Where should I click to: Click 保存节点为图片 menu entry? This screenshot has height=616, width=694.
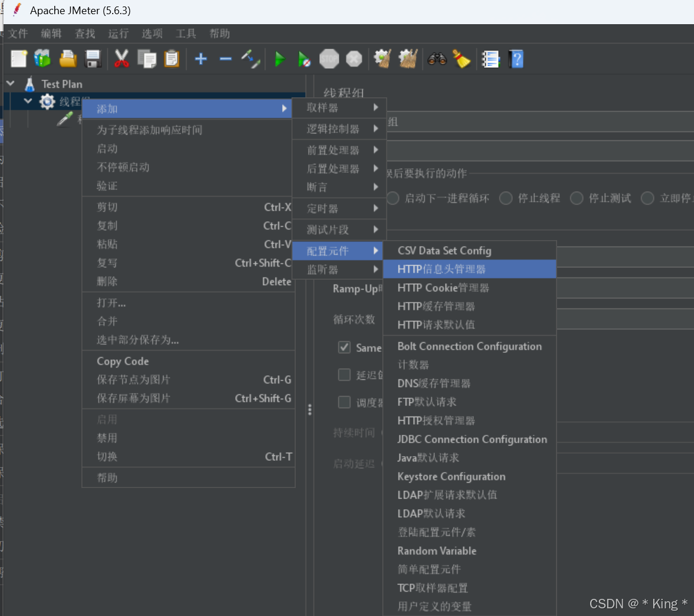point(189,380)
